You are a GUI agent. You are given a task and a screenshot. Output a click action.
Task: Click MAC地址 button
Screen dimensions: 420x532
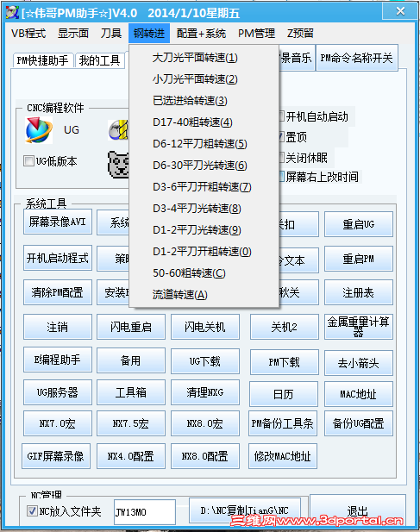[359, 394]
